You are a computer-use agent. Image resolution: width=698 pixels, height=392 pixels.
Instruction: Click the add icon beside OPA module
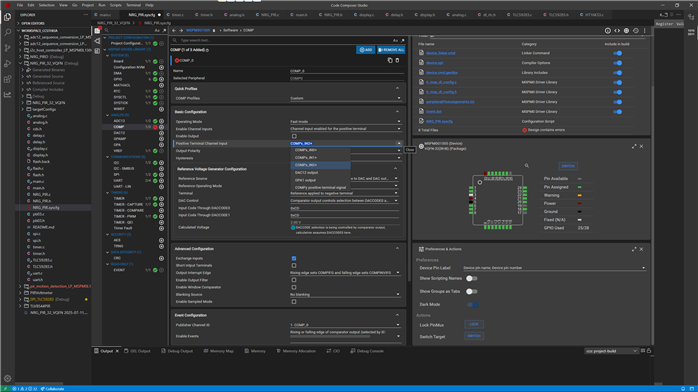(x=161, y=145)
